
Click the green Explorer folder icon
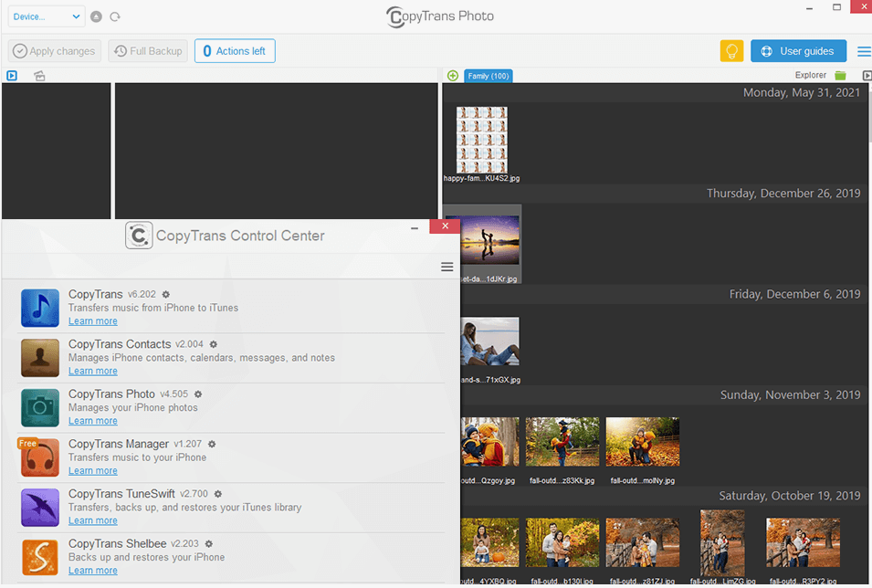click(840, 75)
